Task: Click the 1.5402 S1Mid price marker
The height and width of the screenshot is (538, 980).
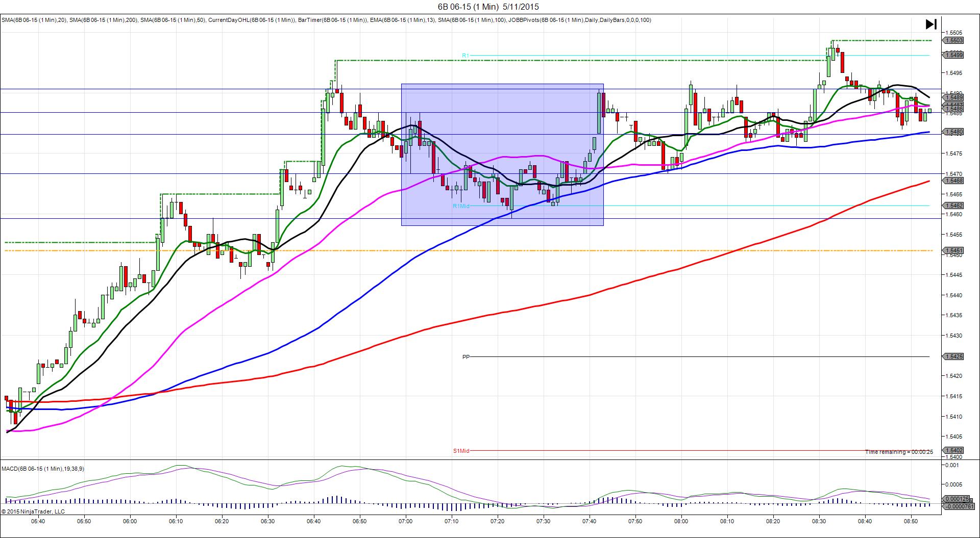Action: click(953, 450)
